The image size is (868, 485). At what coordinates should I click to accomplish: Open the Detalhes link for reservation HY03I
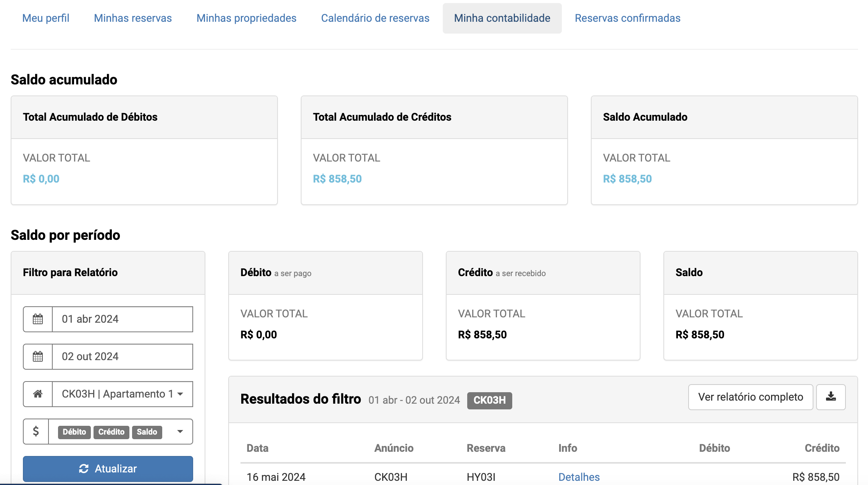click(579, 477)
